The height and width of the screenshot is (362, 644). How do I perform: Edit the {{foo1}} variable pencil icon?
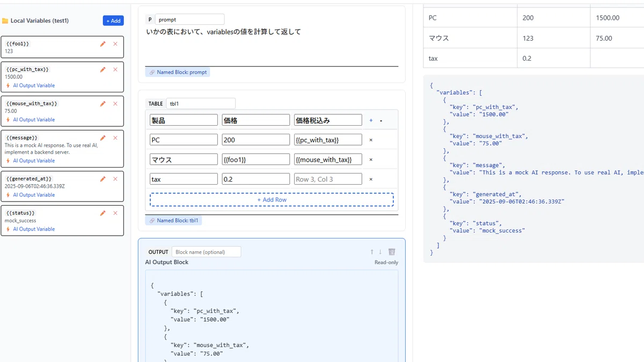(103, 44)
